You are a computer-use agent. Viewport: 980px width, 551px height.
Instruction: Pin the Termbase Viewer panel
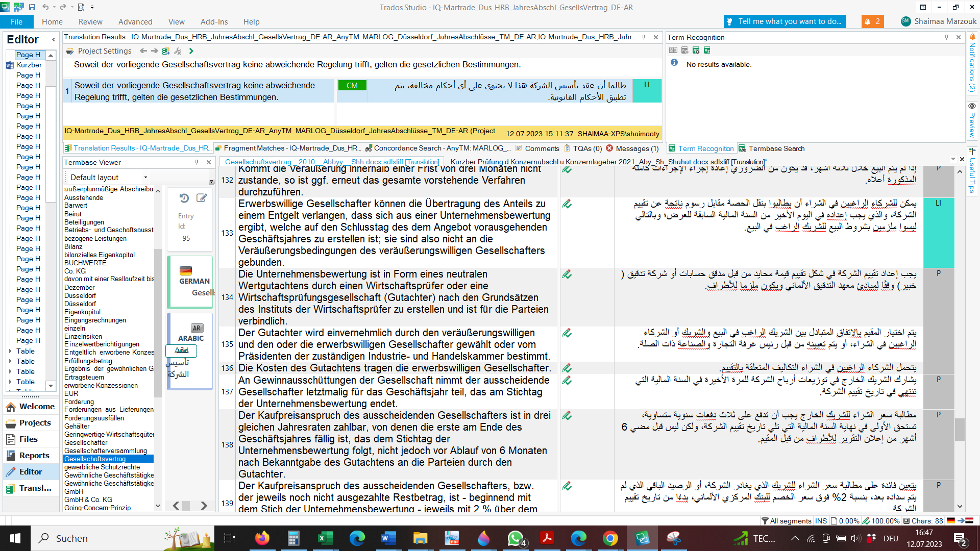(197, 162)
